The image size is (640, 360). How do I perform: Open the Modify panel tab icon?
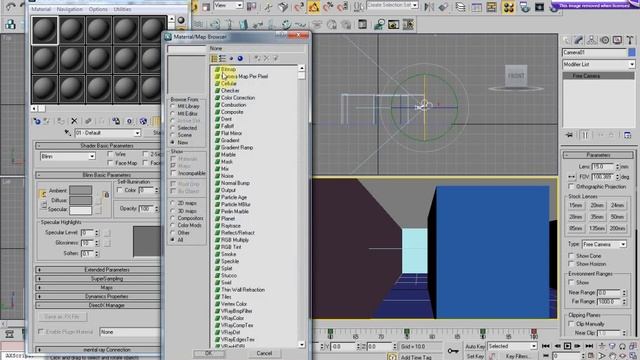[578, 40]
